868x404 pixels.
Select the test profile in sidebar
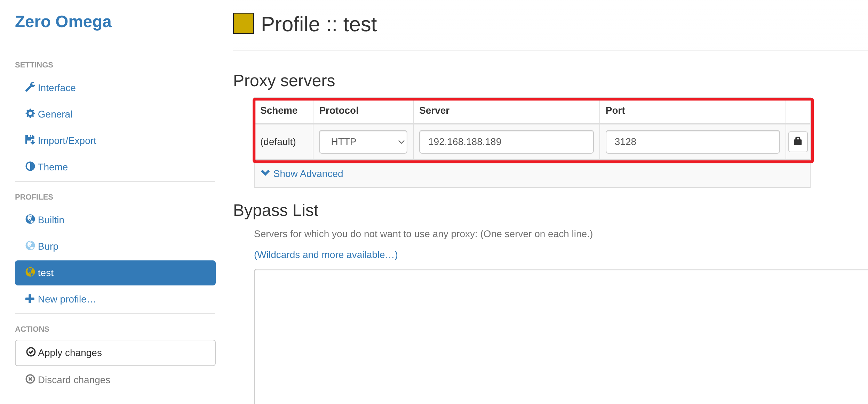[115, 273]
